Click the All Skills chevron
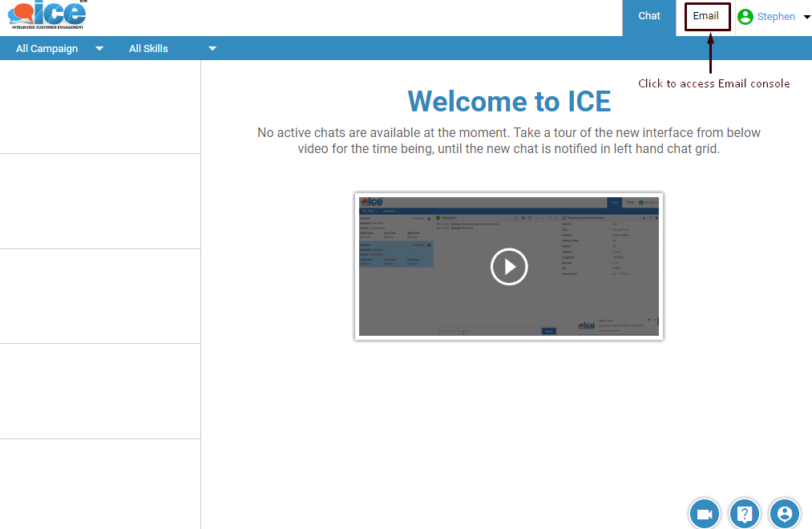 click(212, 48)
